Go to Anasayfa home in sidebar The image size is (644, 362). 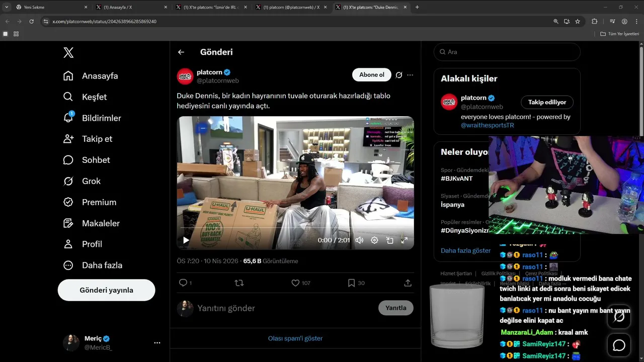[91, 76]
